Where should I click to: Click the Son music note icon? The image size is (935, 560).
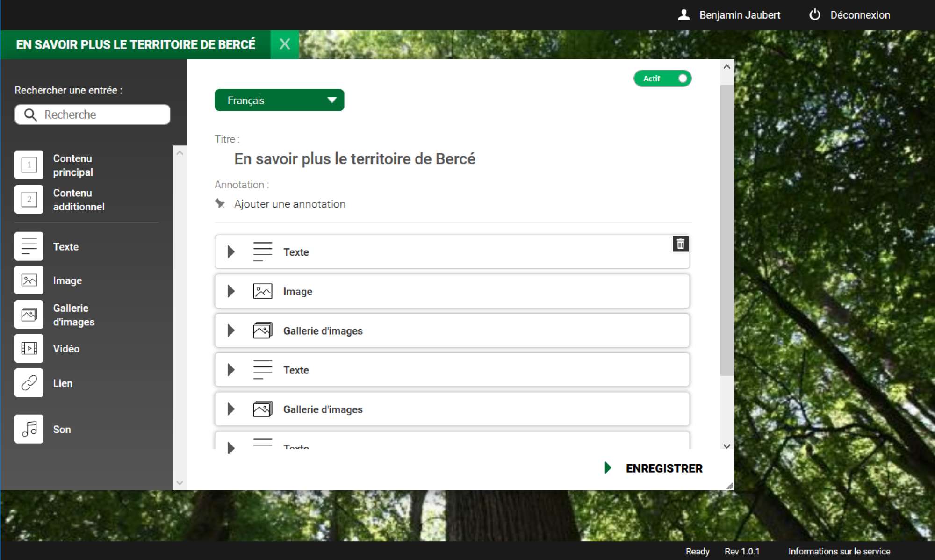pyautogui.click(x=29, y=429)
